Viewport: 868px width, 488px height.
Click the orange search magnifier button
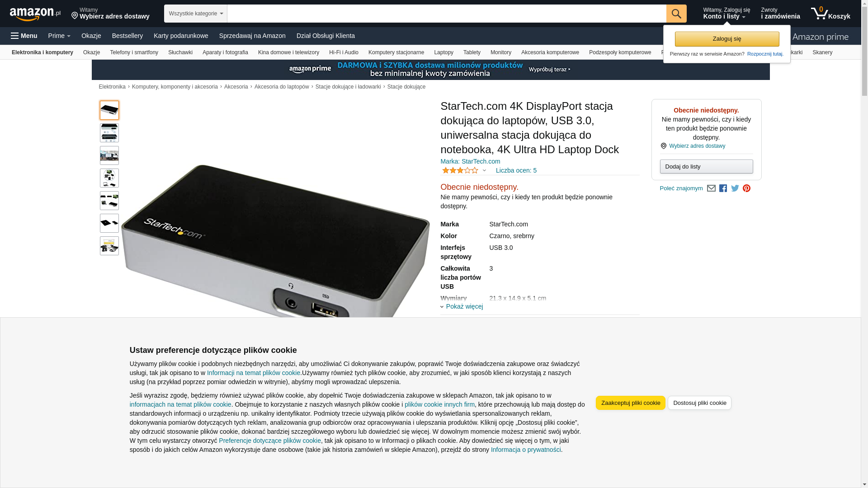[676, 14]
